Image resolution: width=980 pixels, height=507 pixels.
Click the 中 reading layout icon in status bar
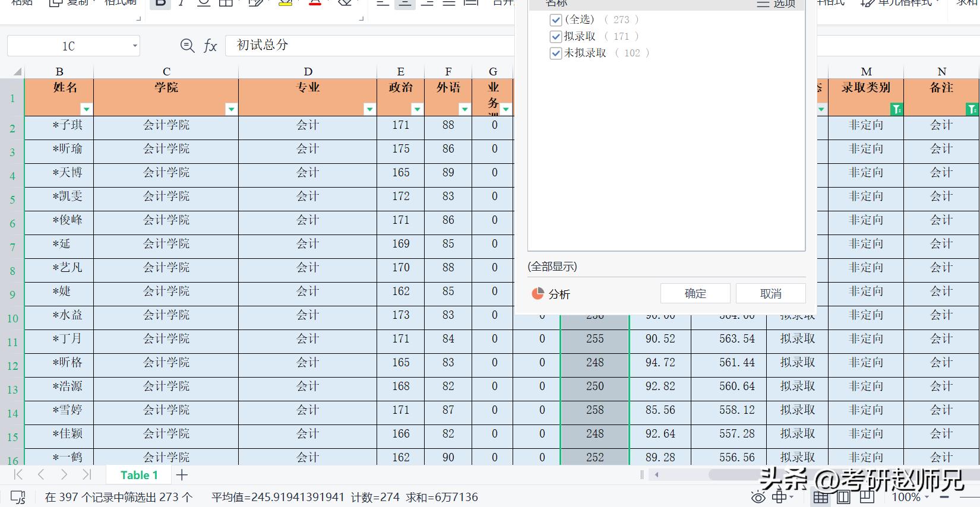pyautogui.click(x=780, y=498)
